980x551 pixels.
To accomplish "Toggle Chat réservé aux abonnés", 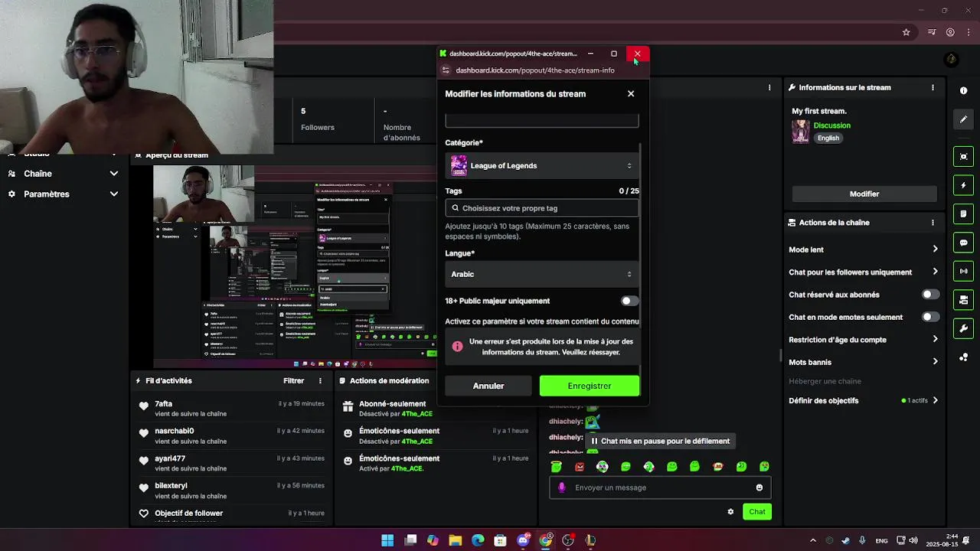I will [930, 295].
